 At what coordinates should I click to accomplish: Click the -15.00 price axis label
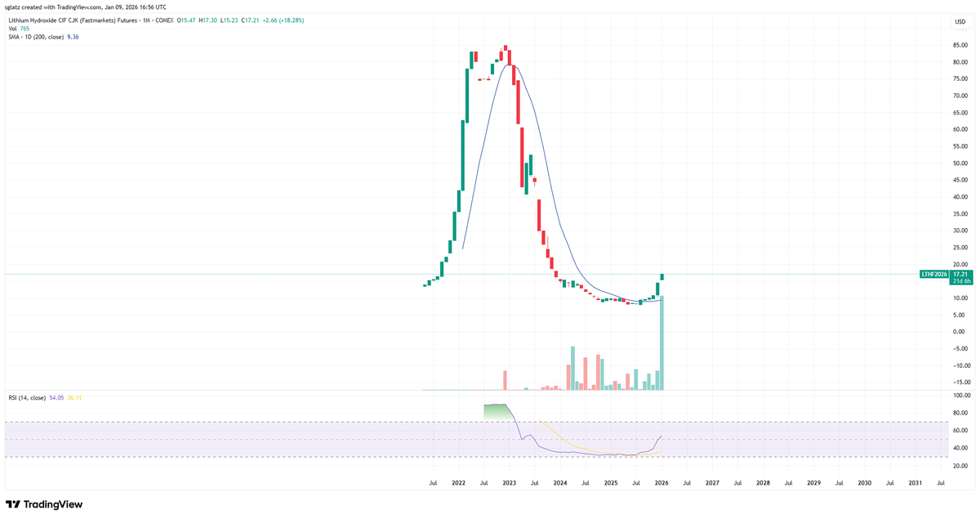pyautogui.click(x=960, y=382)
